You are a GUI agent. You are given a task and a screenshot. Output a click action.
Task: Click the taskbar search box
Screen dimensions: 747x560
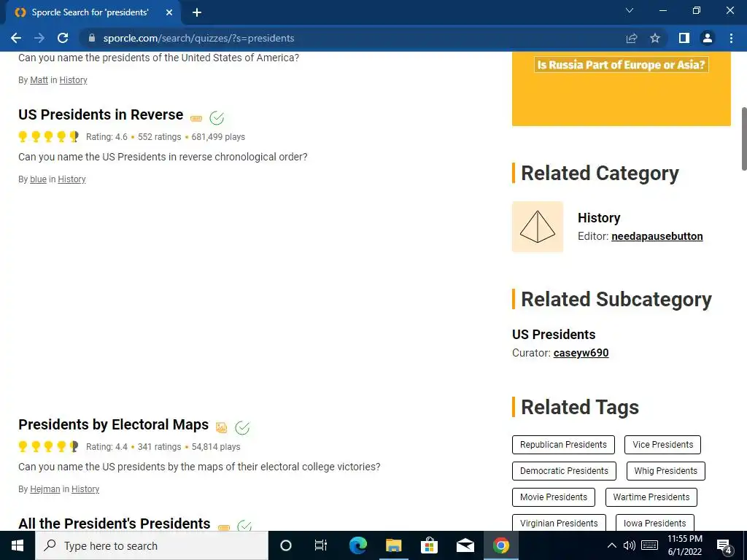pos(152,545)
